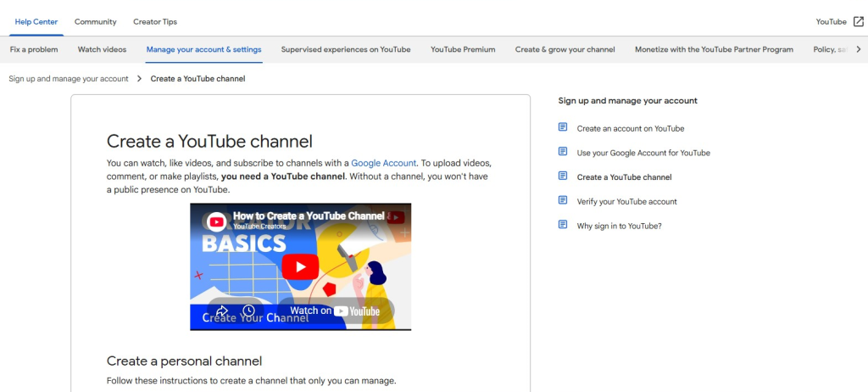Click YouTube Creators channel logo on video
Screen dimensions: 868x392
point(216,221)
